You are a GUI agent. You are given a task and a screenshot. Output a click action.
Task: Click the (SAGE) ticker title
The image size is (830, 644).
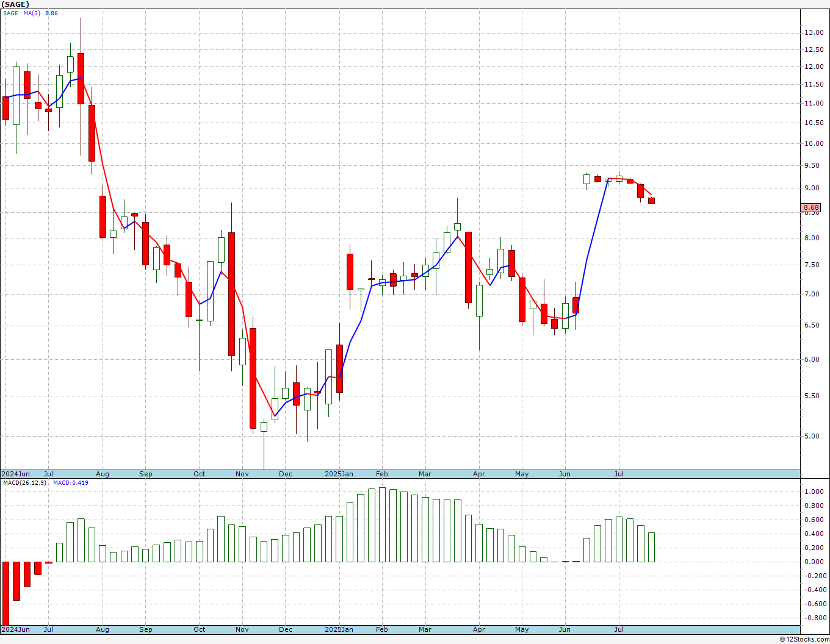15,4
